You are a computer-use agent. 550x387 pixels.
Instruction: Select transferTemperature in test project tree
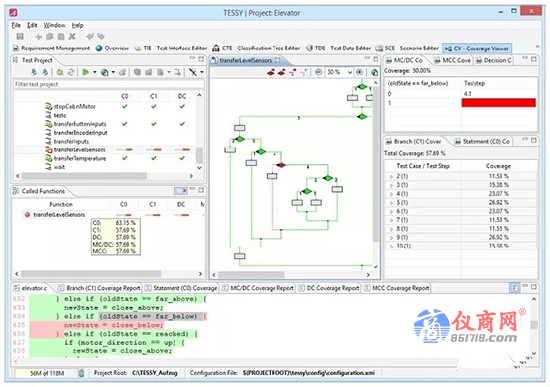[x=80, y=159]
